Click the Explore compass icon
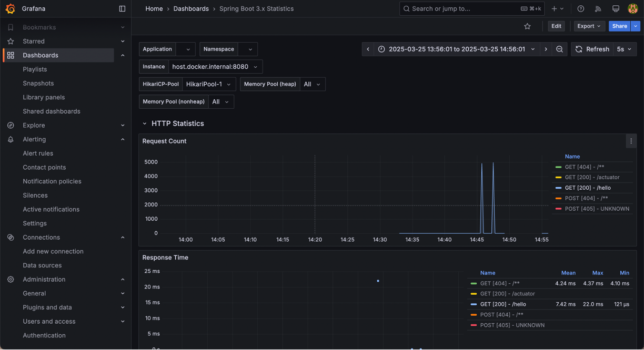 click(11, 125)
